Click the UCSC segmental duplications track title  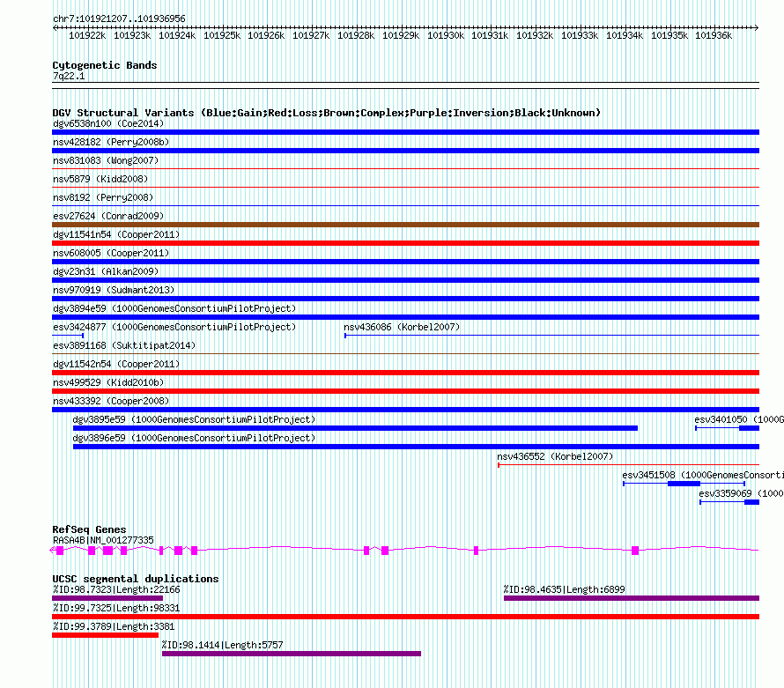(x=136, y=579)
